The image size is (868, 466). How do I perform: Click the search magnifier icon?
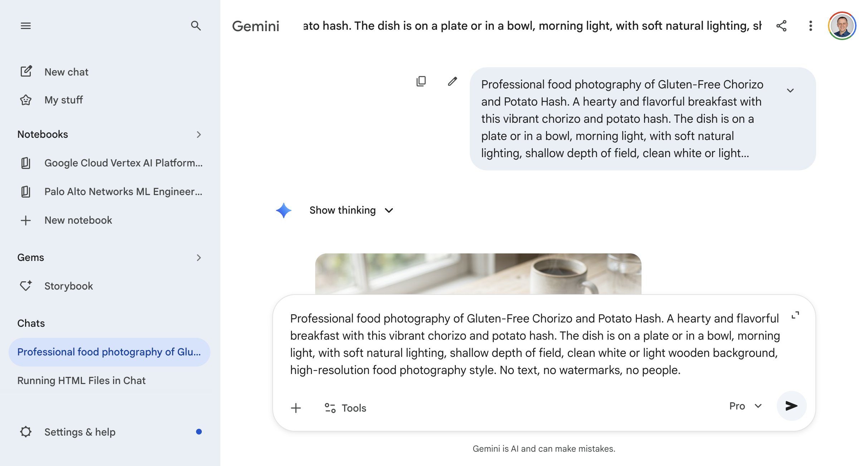pos(196,26)
